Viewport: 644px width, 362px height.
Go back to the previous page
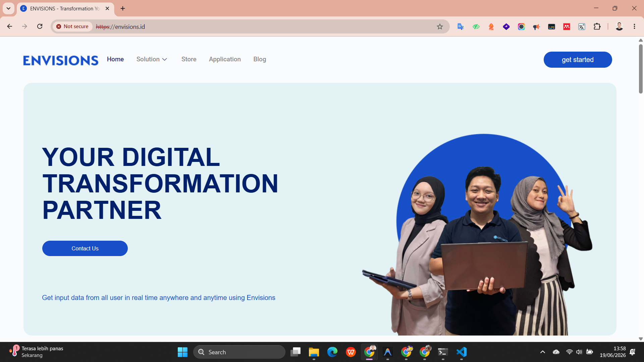pyautogui.click(x=10, y=26)
